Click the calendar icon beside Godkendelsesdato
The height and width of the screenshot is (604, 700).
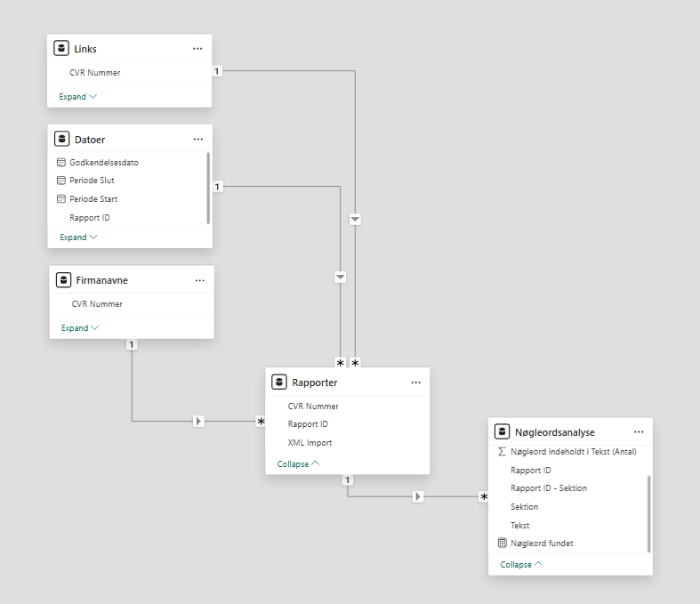(61, 163)
